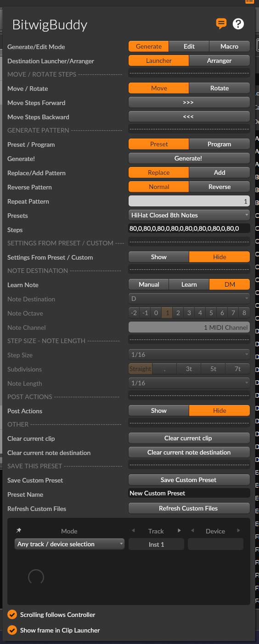Click Clear current note destination button
The width and height of the screenshot is (259, 644).
click(x=189, y=452)
